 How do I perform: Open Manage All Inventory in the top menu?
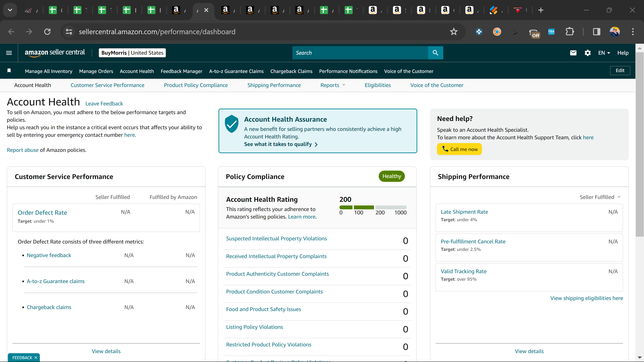tap(48, 71)
